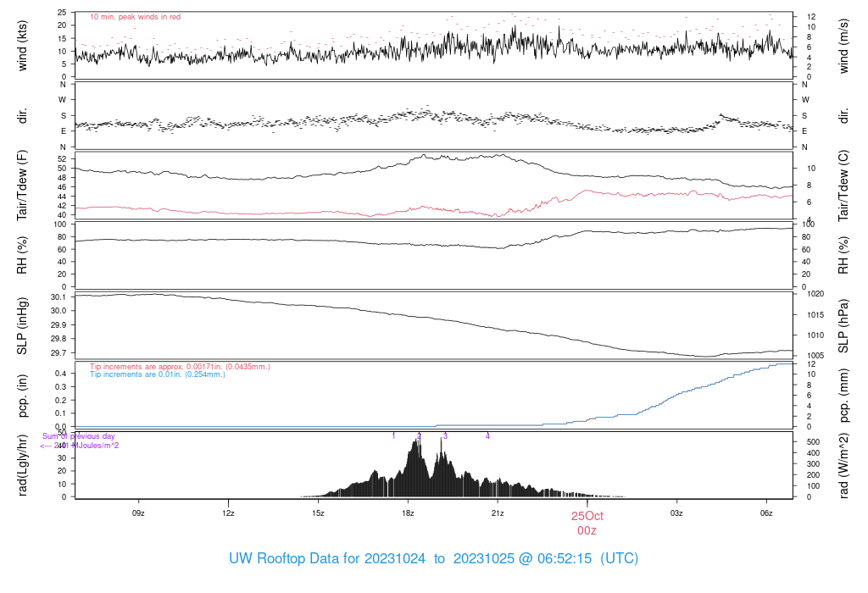This screenshot has width=868, height=593.
Task: Click the 1020 value on hPa axis
Action: point(815,294)
